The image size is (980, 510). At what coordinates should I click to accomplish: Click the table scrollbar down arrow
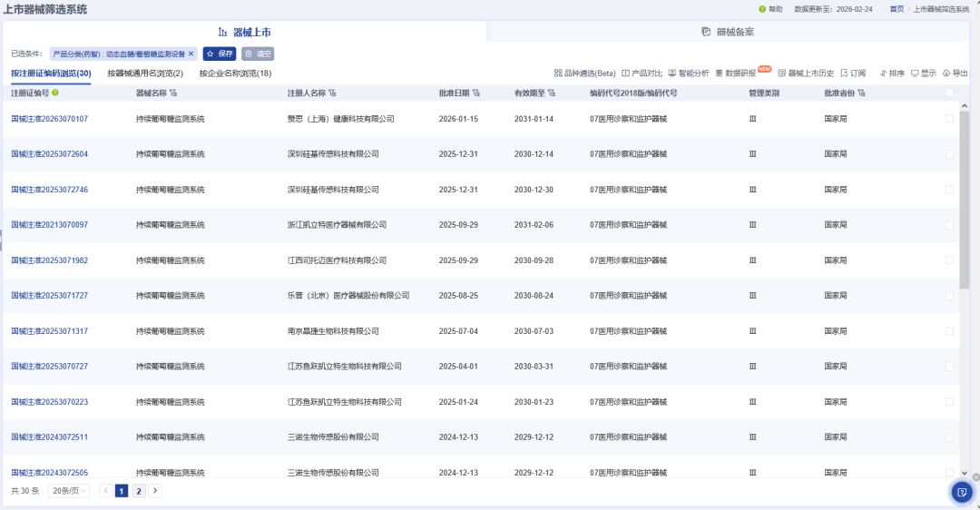965,473
